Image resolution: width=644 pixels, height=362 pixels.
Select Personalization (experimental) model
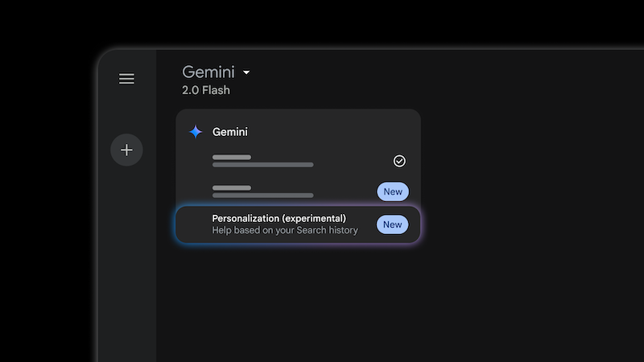click(279, 218)
